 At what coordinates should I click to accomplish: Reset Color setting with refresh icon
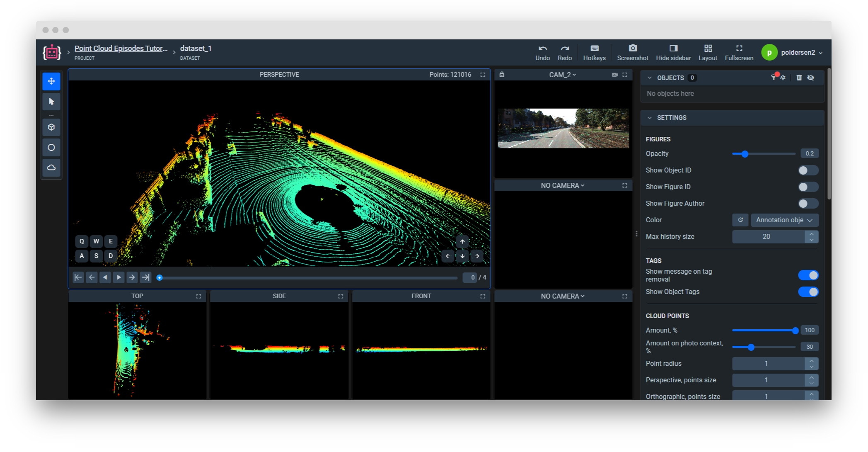(740, 220)
